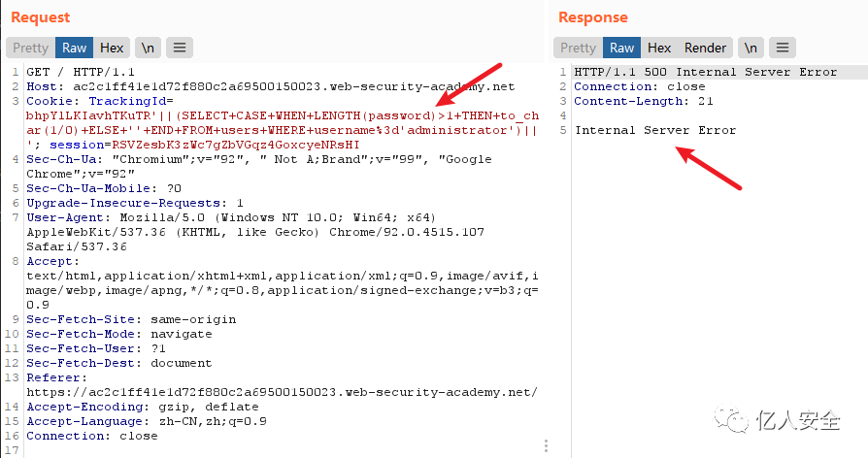Click the 'Accept:' header name
The height and width of the screenshot is (458, 868).
click(52, 262)
